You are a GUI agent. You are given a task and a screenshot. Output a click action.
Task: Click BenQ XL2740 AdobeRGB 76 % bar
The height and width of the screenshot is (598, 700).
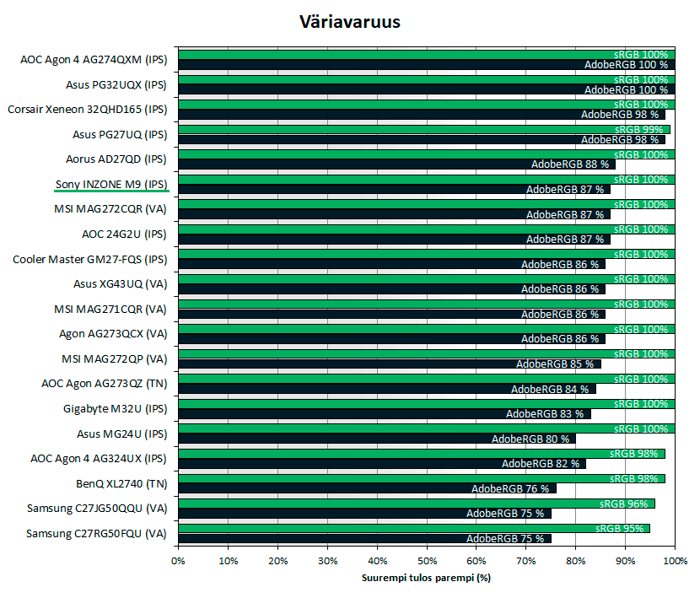368,488
